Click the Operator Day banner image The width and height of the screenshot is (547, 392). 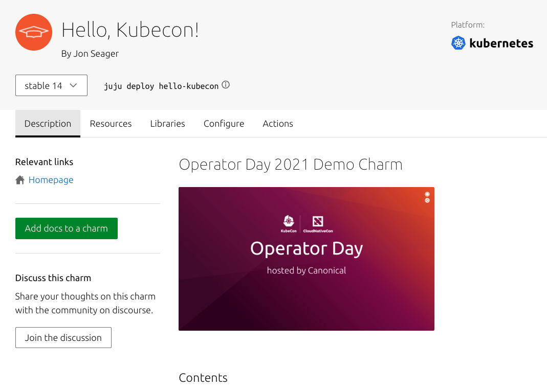click(x=306, y=258)
